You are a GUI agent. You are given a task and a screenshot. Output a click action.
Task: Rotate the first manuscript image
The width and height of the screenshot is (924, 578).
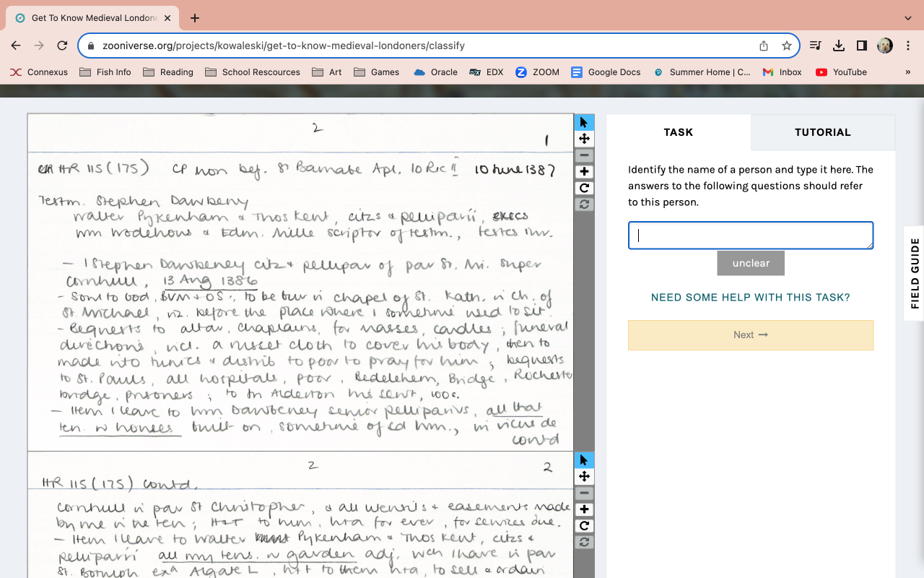pyautogui.click(x=584, y=189)
